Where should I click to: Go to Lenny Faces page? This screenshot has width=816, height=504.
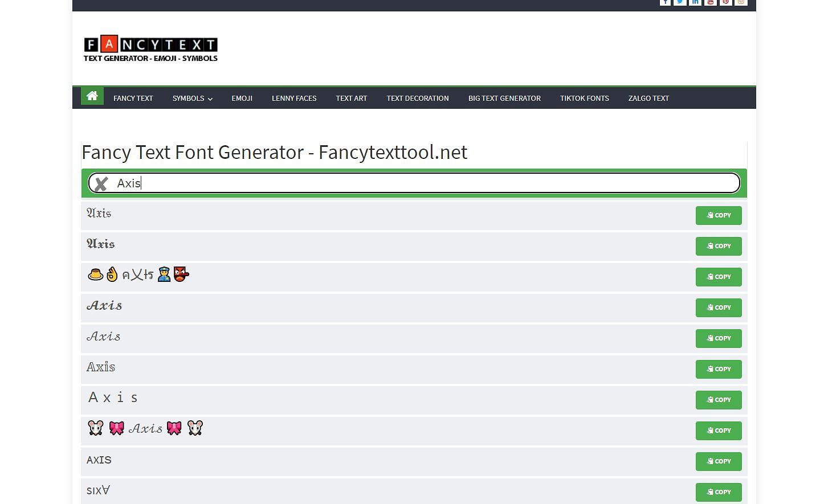tap(294, 99)
